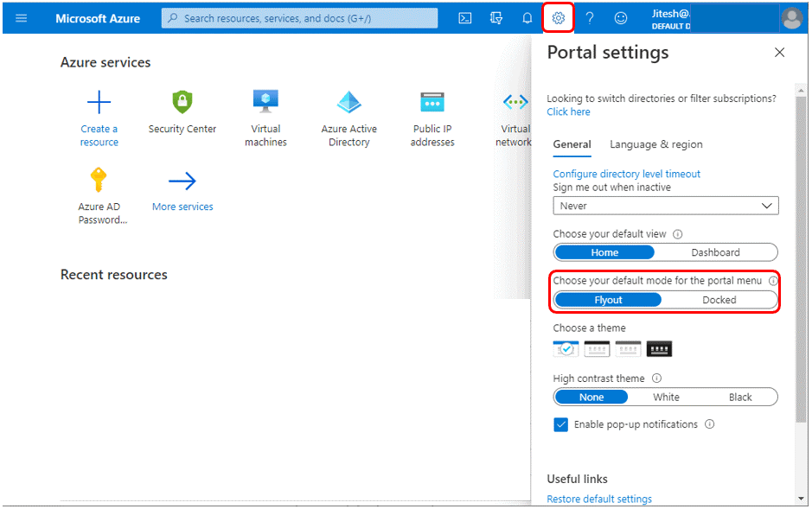Open the Directory + subscription filter icon

(x=496, y=19)
